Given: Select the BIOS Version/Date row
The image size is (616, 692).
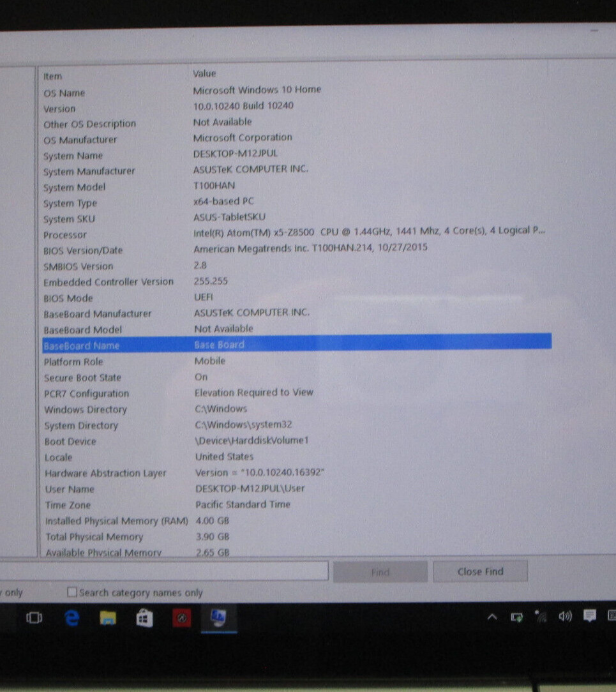Looking at the screenshot, I should point(296,249).
